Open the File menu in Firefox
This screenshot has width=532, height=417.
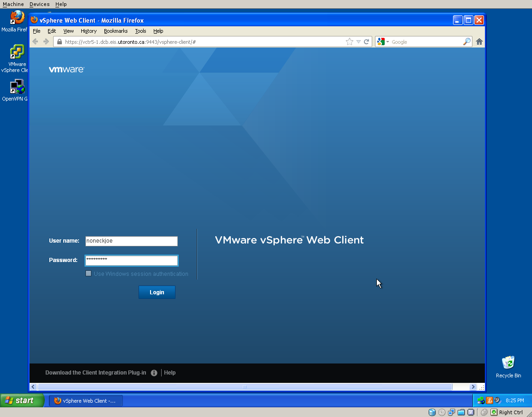point(36,31)
